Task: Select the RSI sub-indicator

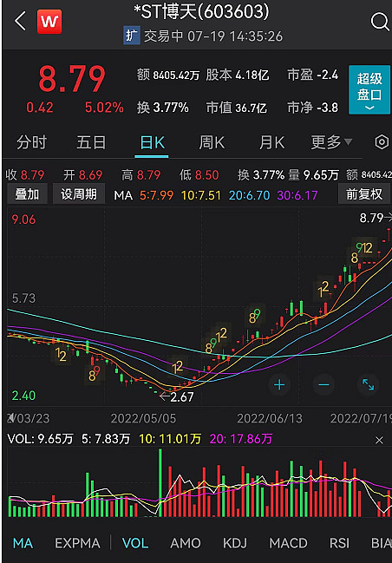Action: pyautogui.click(x=339, y=543)
